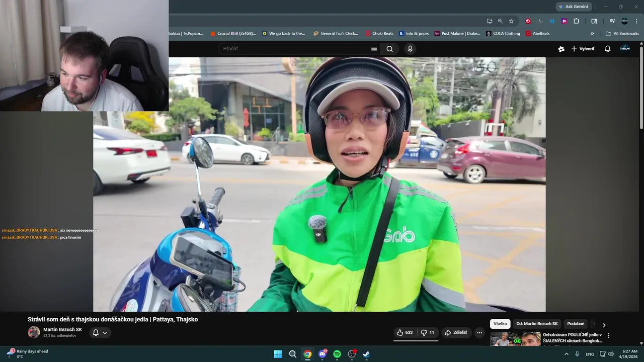
Task: Open the subscription notification bell dropdown
Action: pyautogui.click(x=100, y=332)
